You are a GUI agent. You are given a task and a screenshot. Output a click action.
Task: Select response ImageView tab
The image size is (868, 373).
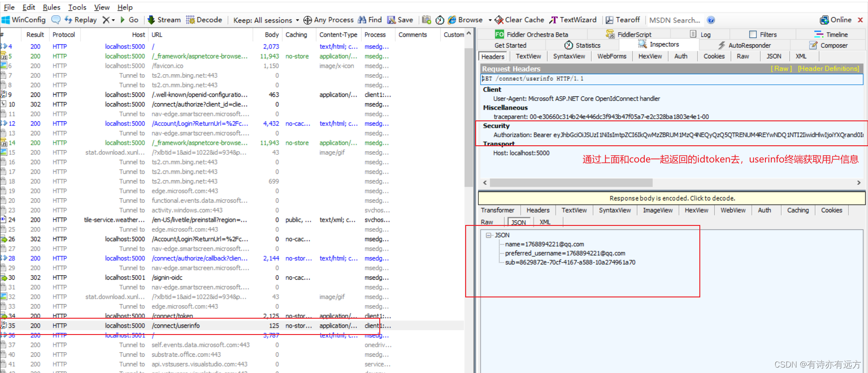(x=658, y=210)
